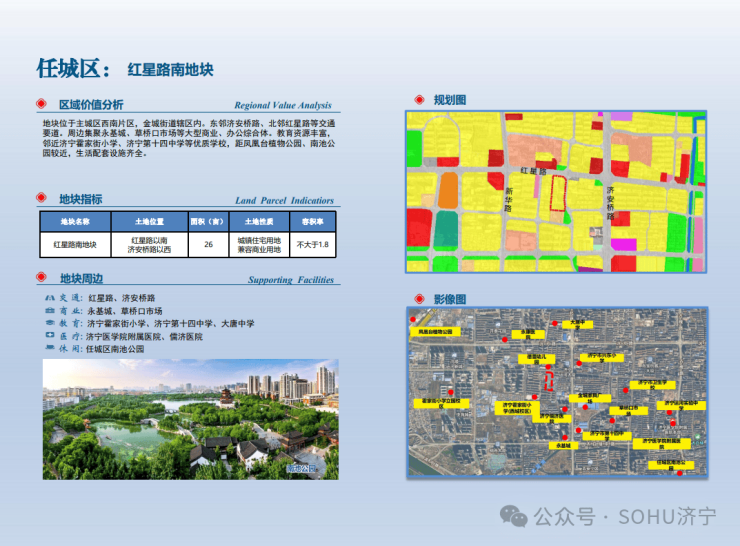The image size is (740, 546).
Task: Click the shop icon beside 商业
Action: click(x=50, y=311)
